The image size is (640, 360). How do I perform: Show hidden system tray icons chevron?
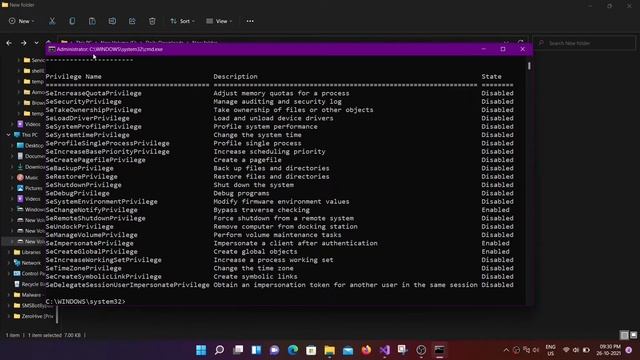(x=506, y=350)
